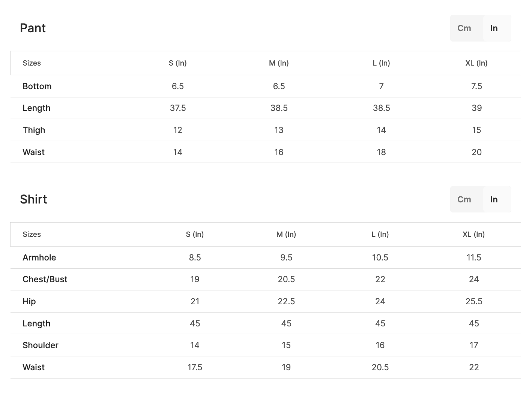Select the Armhole row label
Screen dimensions: 532x404
pos(39,257)
